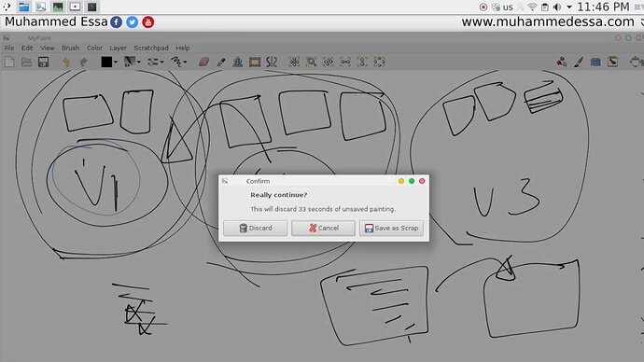Image resolution: width=644 pixels, height=362 pixels.
Task: Expand the brush selector dropdown arrow
Action: click(139, 63)
